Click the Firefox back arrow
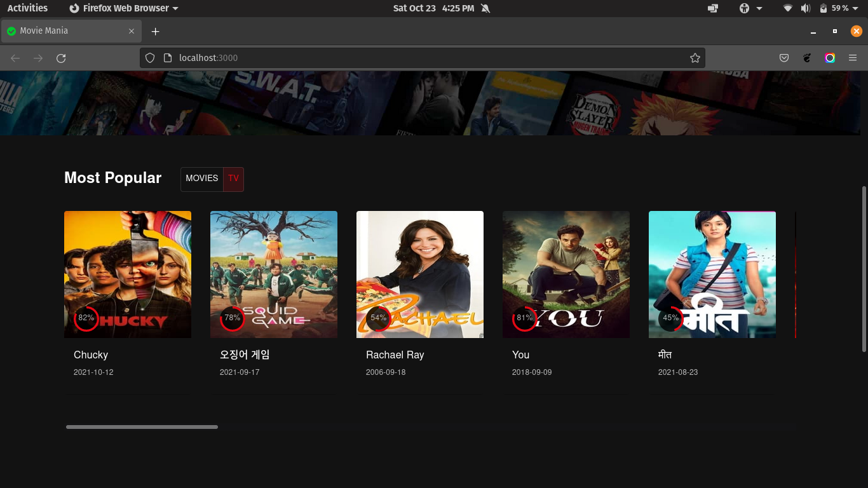The image size is (868, 488). 15,58
